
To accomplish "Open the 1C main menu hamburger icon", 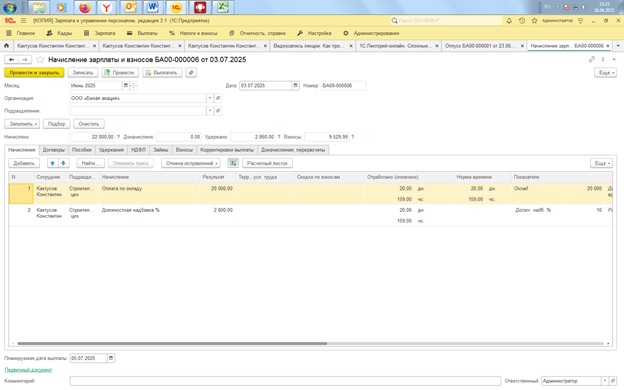I will click(x=23, y=20).
